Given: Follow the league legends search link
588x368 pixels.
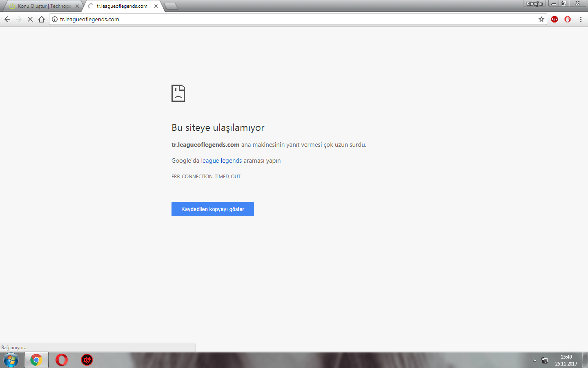Looking at the screenshot, I should [221, 161].
